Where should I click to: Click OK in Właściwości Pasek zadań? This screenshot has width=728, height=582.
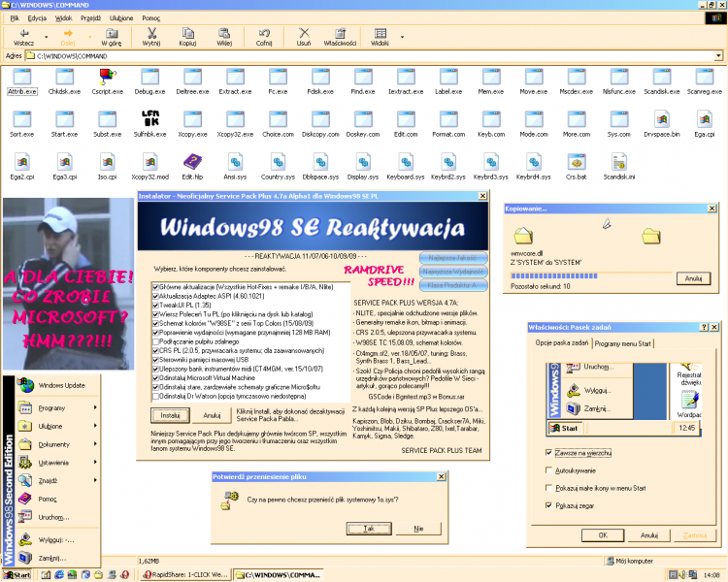click(x=603, y=535)
